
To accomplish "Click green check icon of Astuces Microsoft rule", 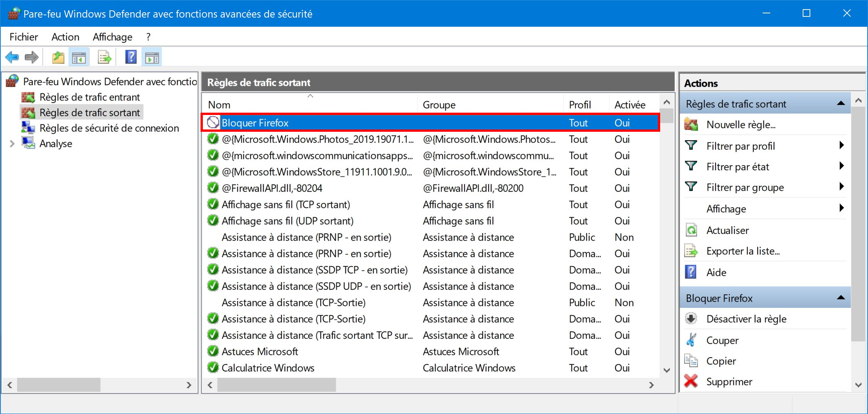I will pos(213,351).
